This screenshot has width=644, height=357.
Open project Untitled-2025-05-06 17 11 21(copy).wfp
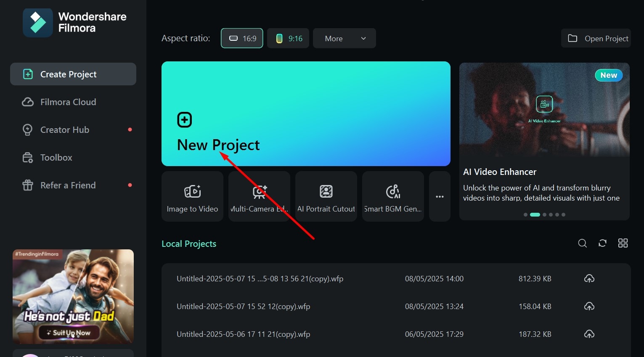tap(243, 334)
